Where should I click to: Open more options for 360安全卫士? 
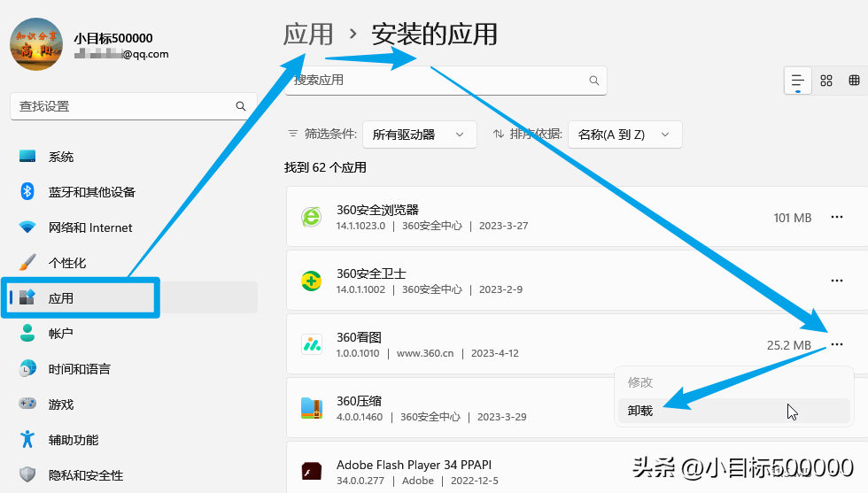837,281
